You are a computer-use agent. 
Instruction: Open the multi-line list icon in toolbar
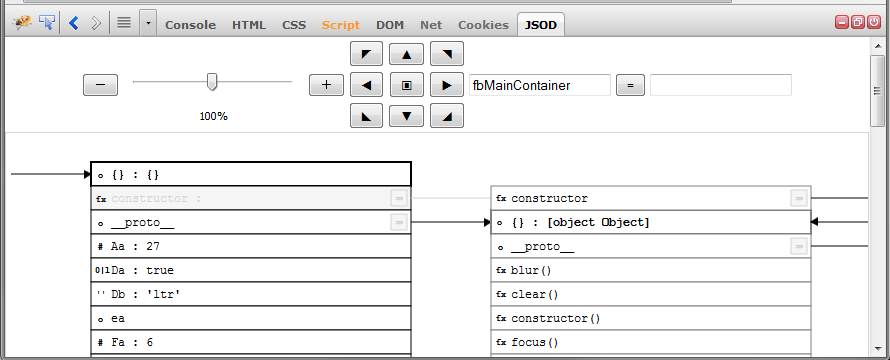[124, 23]
